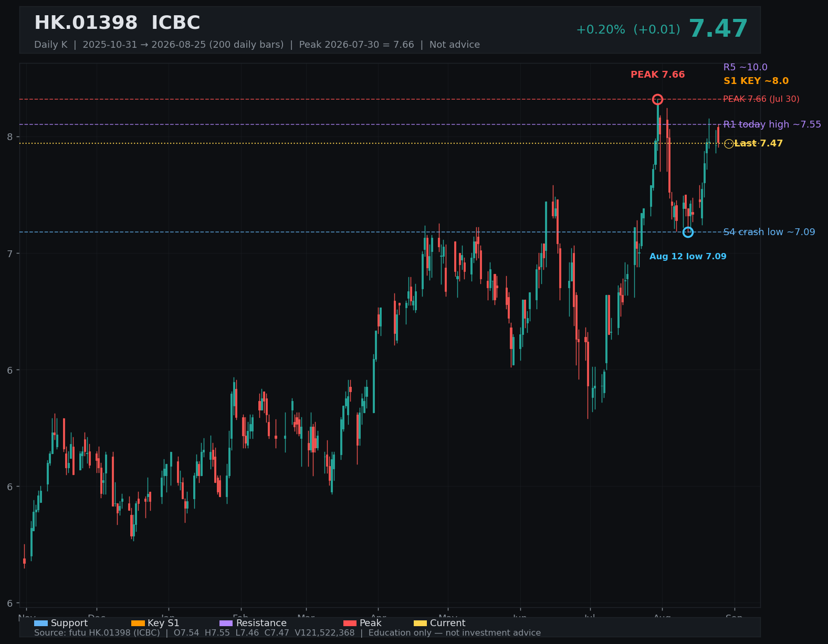Image resolution: width=828 pixels, height=644 pixels.
Task: Click the "S1 KEY ~8.0" label
Action: point(756,81)
